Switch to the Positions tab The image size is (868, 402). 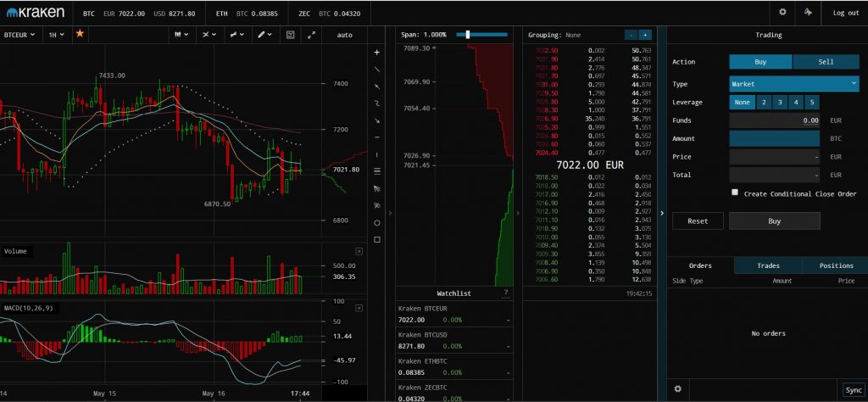tap(836, 265)
